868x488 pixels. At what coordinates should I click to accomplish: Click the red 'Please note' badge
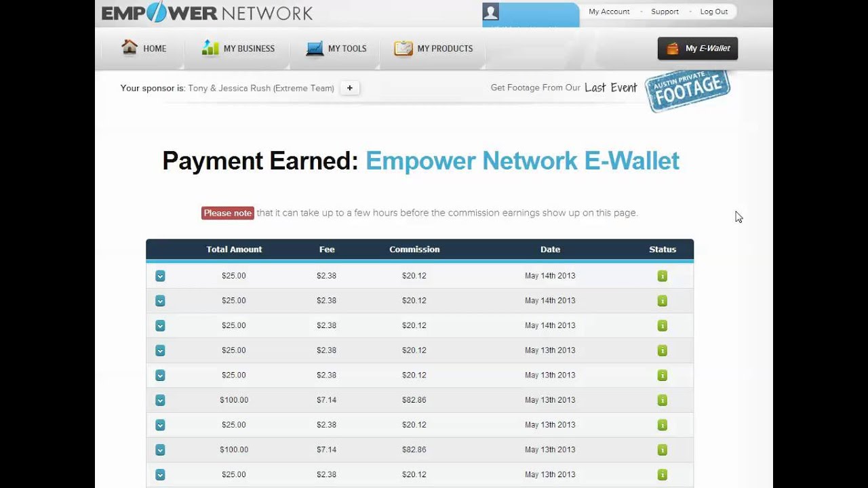click(x=228, y=213)
